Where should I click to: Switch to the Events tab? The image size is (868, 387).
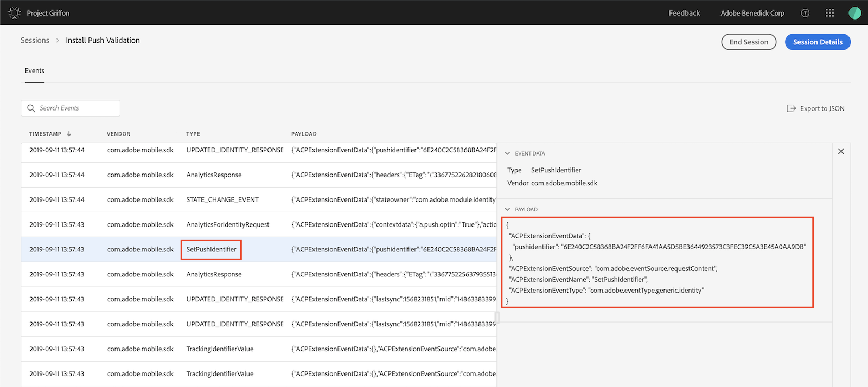(35, 71)
